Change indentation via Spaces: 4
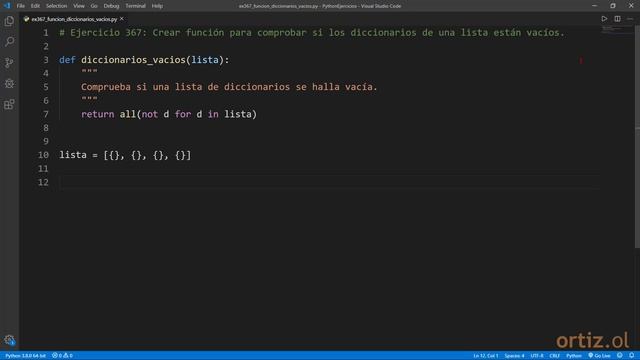This screenshot has width=640, height=360. (x=514, y=356)
